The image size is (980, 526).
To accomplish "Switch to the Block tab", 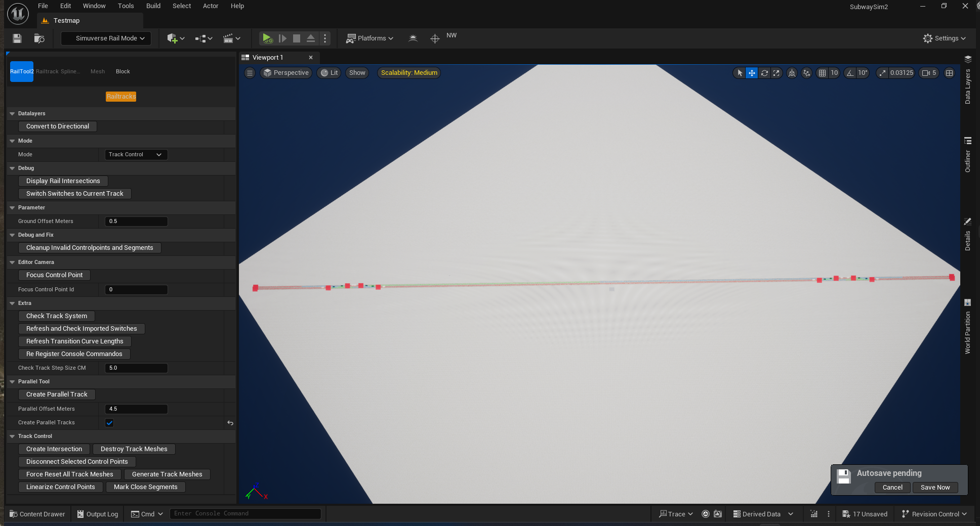I will coord(123,72).
